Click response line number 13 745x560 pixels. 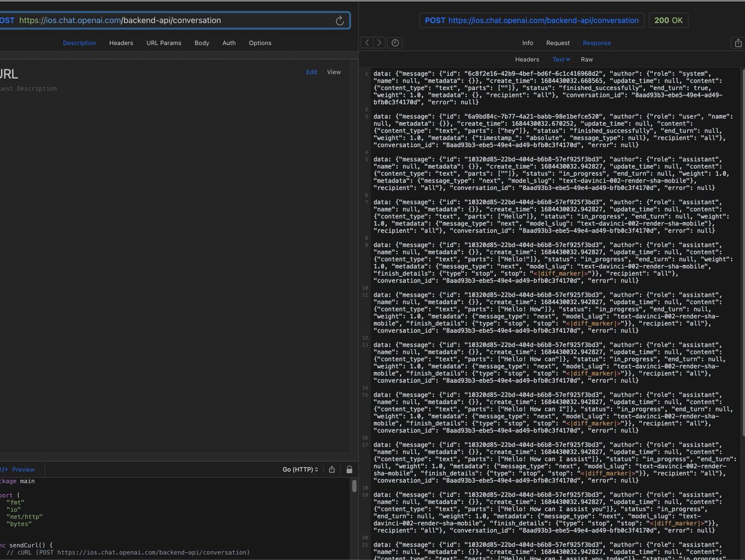[366, 345]
